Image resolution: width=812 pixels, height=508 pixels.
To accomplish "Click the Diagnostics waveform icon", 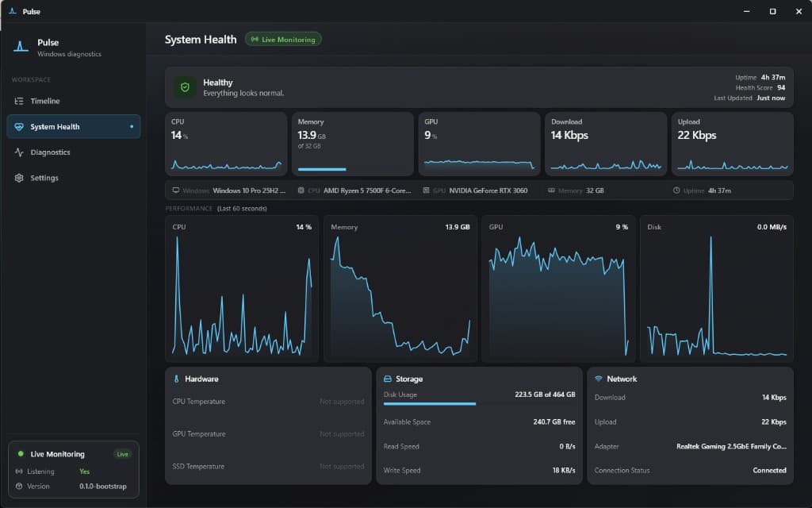I will [x=19, y=152].
